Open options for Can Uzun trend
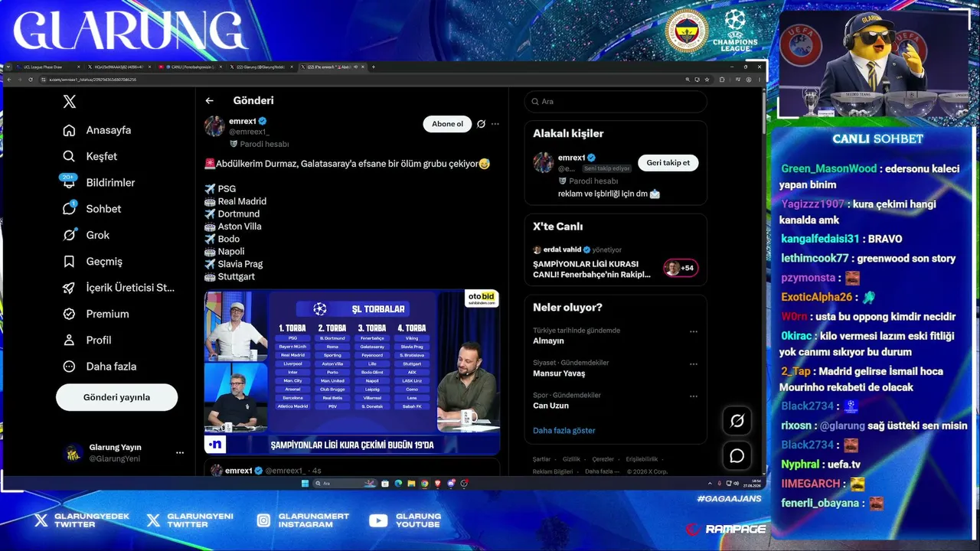980x551 pixels. 694,396
